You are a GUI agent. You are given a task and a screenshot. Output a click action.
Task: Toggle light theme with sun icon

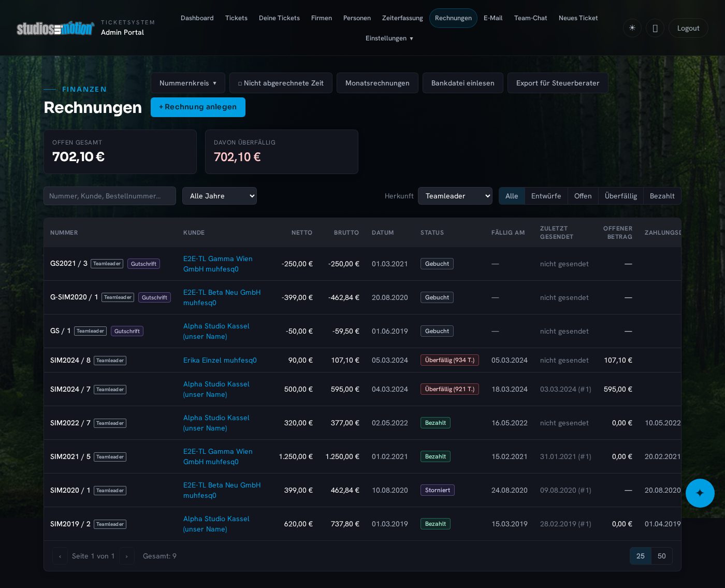[632, 28]
